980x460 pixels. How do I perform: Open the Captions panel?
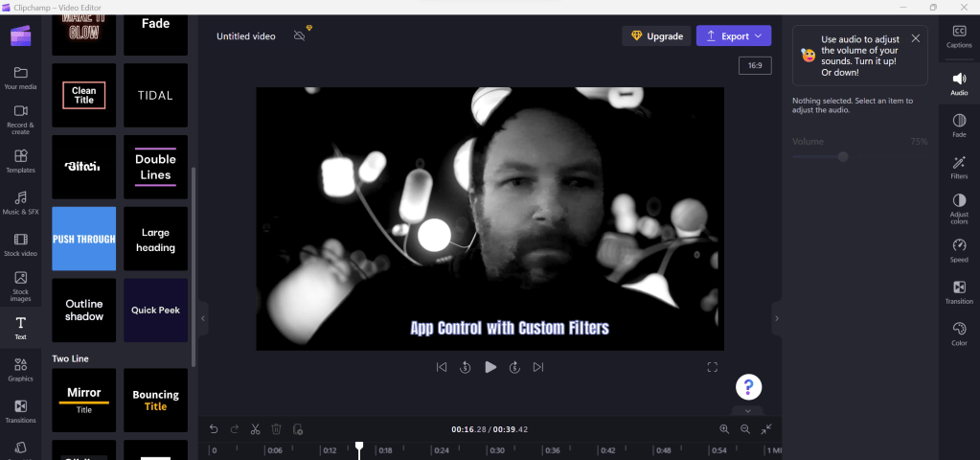click(959, 36)
